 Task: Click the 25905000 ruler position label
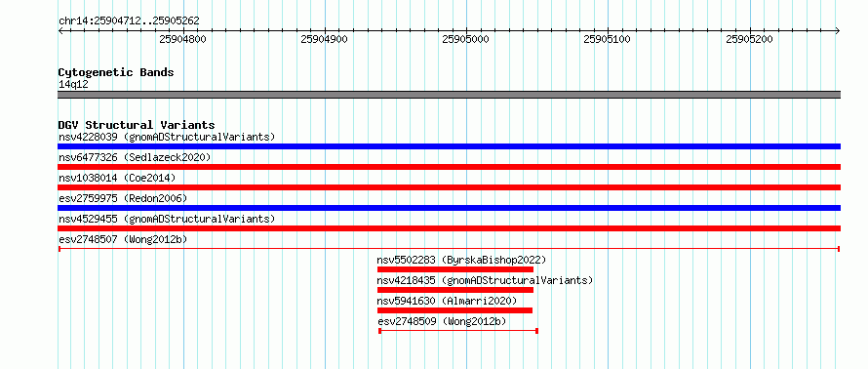coord(466,40)
